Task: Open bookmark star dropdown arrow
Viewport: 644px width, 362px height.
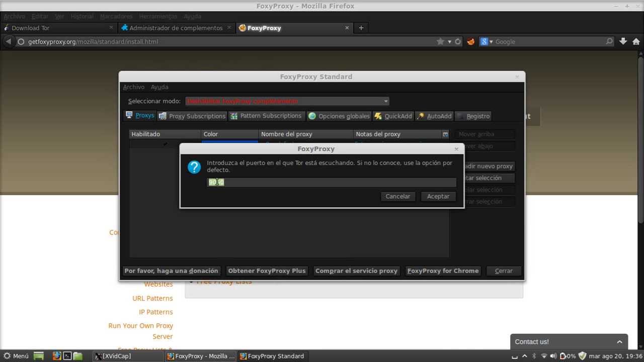Action: pyautogui.click(x=449, y=42)
